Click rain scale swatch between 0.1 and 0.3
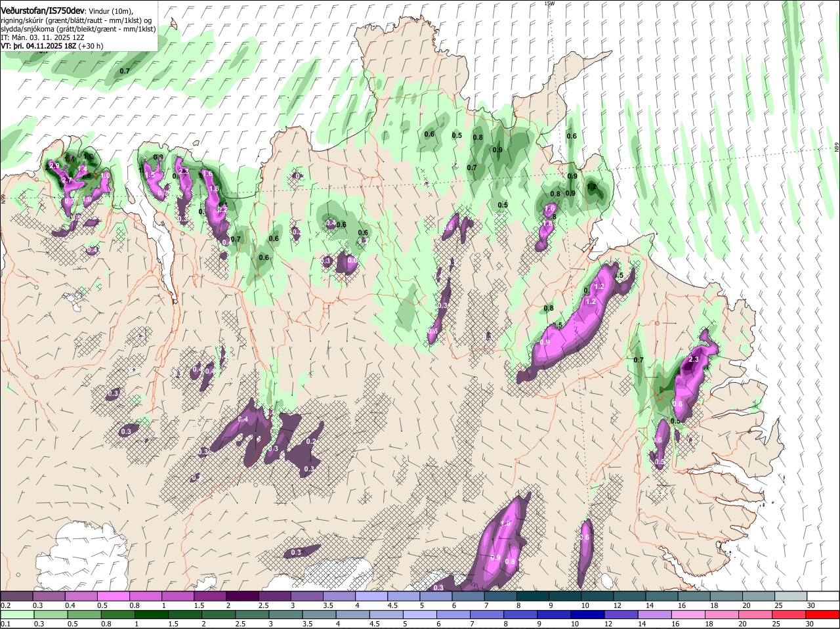Screen dimensions: 840x629 click(x=16, y=614)
